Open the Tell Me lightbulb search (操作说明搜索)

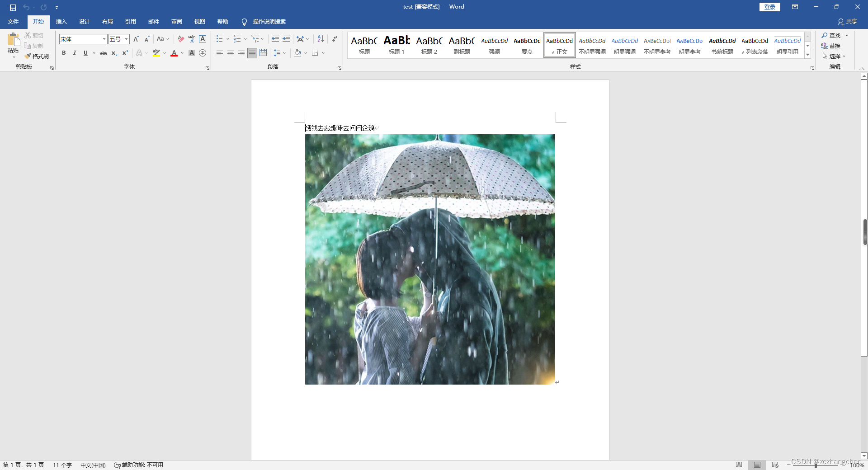point(264,22)
